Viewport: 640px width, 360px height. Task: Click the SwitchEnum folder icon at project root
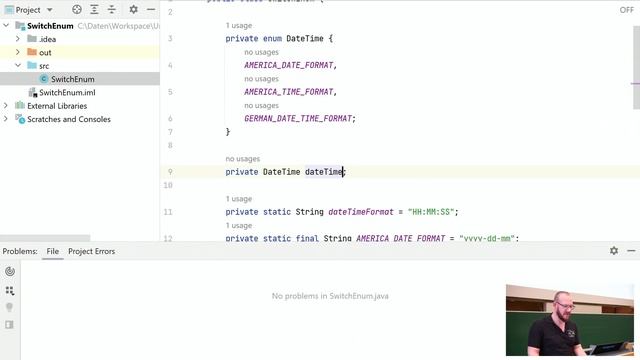pos(20,26)
